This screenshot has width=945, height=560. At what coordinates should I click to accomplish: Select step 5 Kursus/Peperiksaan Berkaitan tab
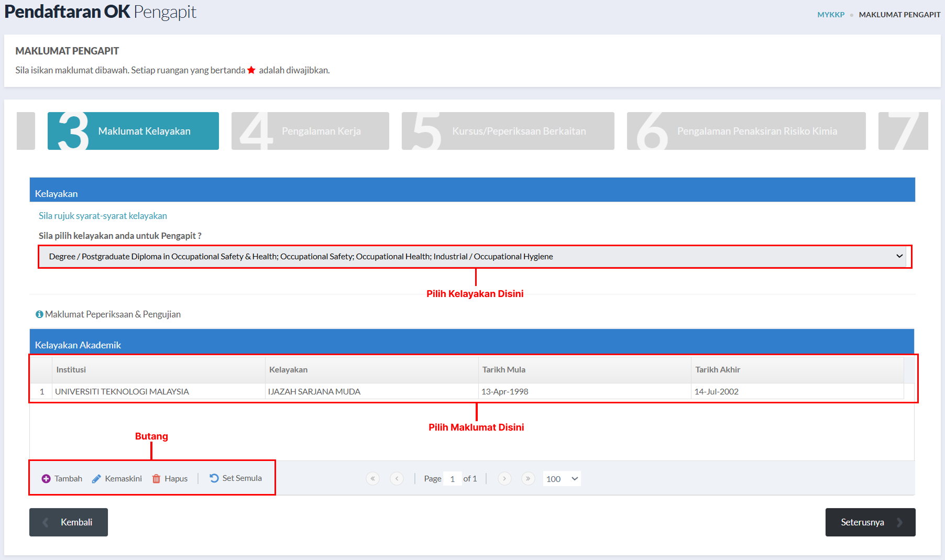coord(508,131)
